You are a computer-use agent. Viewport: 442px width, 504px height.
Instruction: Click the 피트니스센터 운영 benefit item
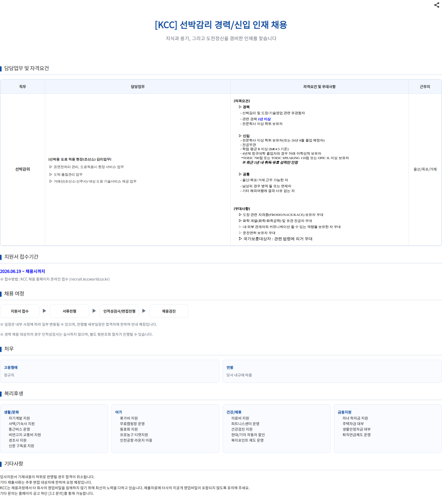[245, 424]
